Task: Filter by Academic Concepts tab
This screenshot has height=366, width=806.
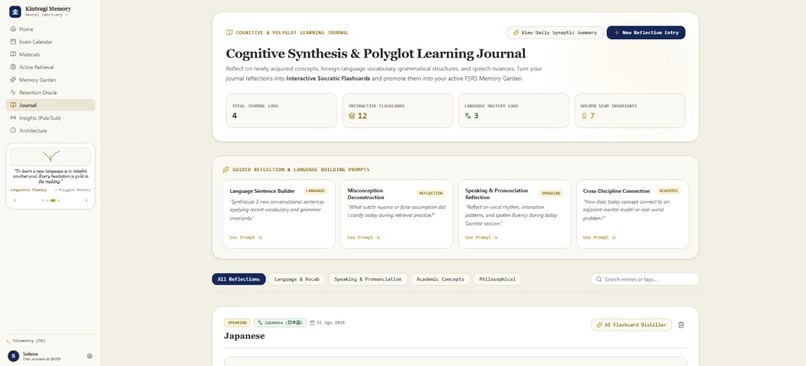Action: 440,279
